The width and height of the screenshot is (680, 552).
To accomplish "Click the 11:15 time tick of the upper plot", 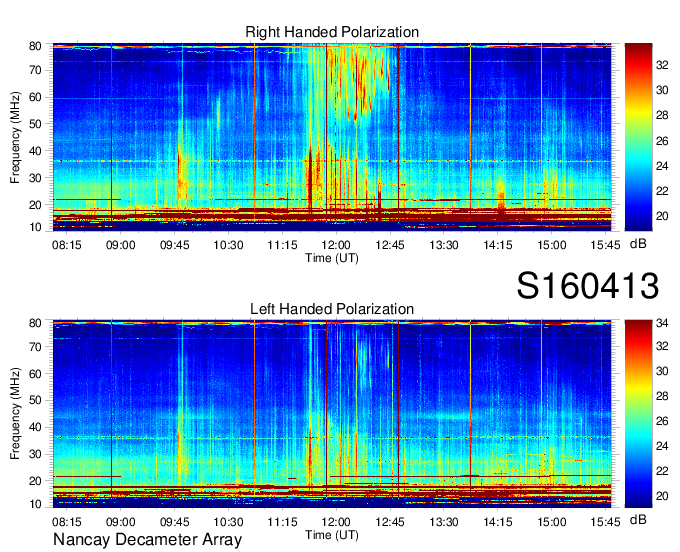I will pyautogui.click(x=282, y=245).
